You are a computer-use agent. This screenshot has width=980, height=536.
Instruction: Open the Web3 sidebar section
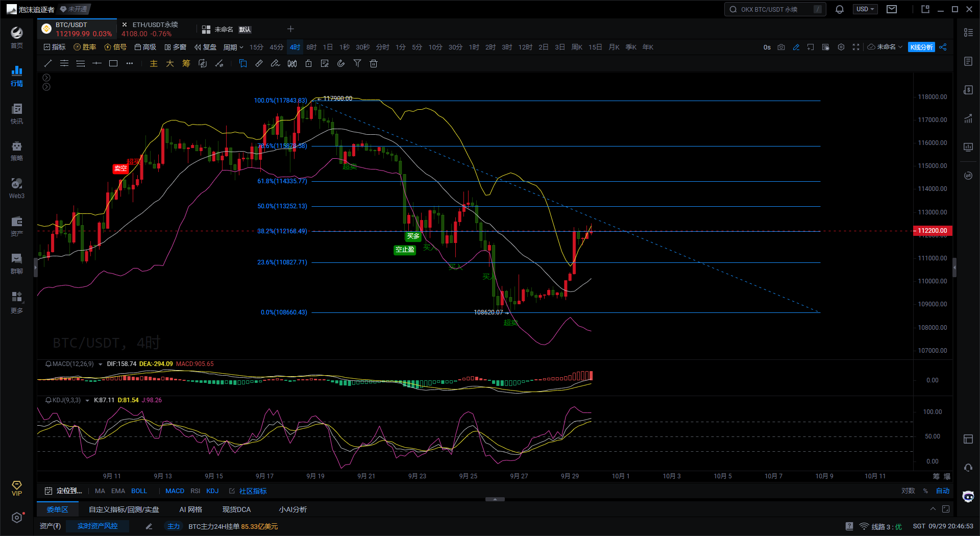pyautogui.click(x=17, y=188)
